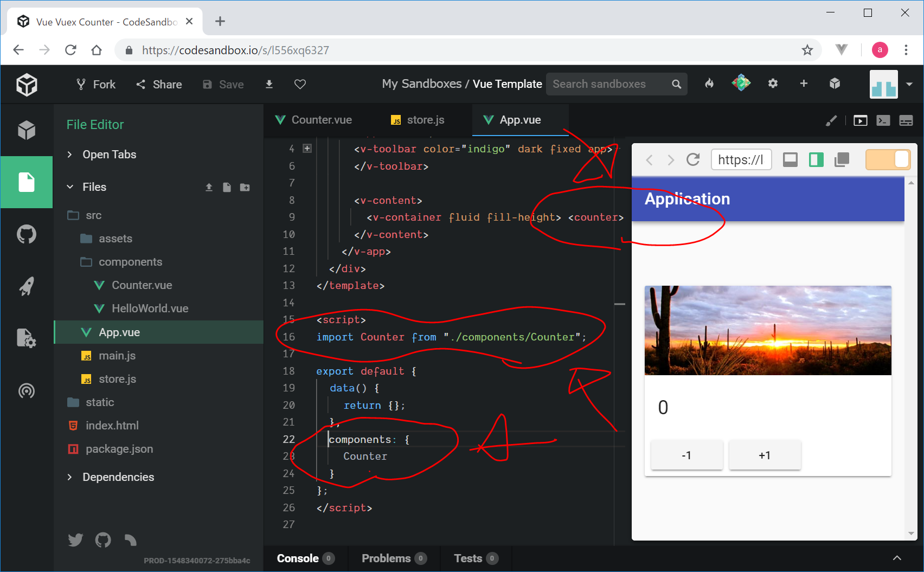Open the GitHub panel in sidebar
Screen dimensions: 924x572
click(26, 234)
